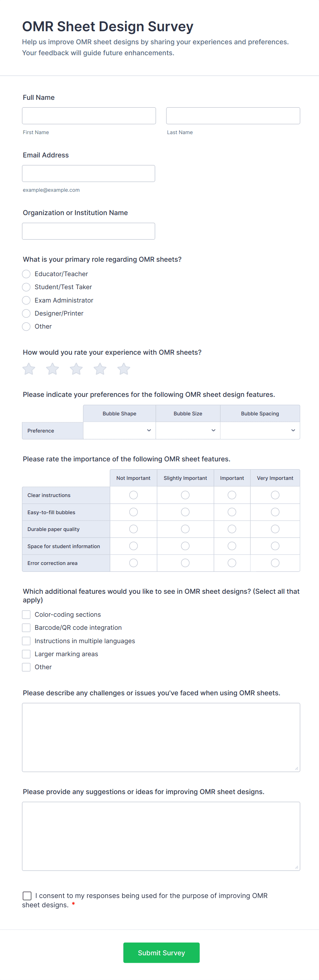
Task: Give a five-star experience rating
Action: (x=123, y=369)
